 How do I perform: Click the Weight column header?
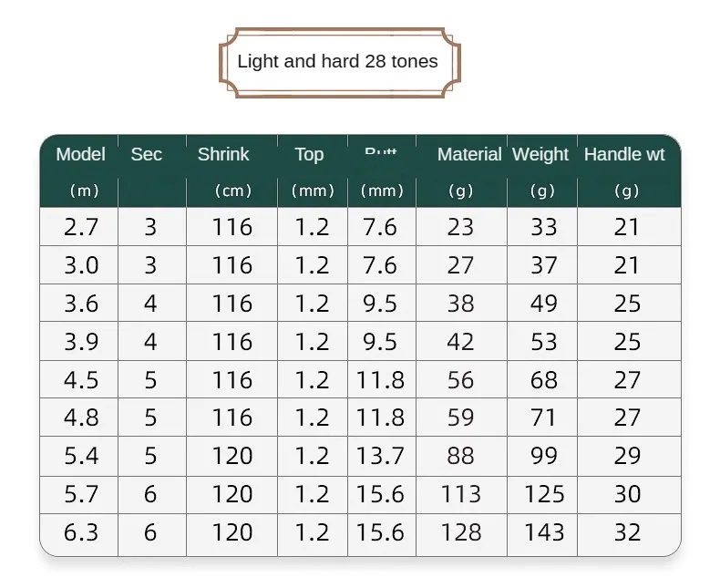[x=540, y=154]
